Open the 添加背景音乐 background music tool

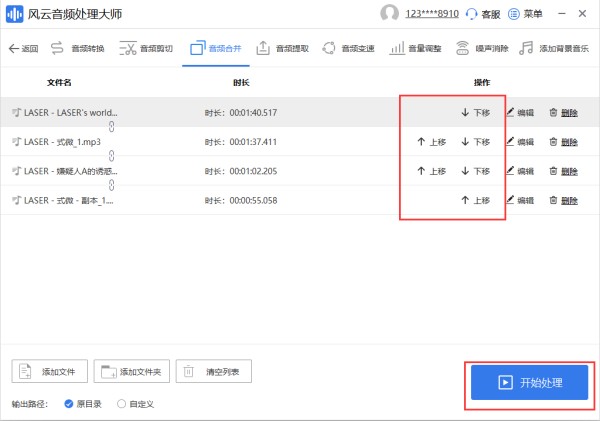554,48
